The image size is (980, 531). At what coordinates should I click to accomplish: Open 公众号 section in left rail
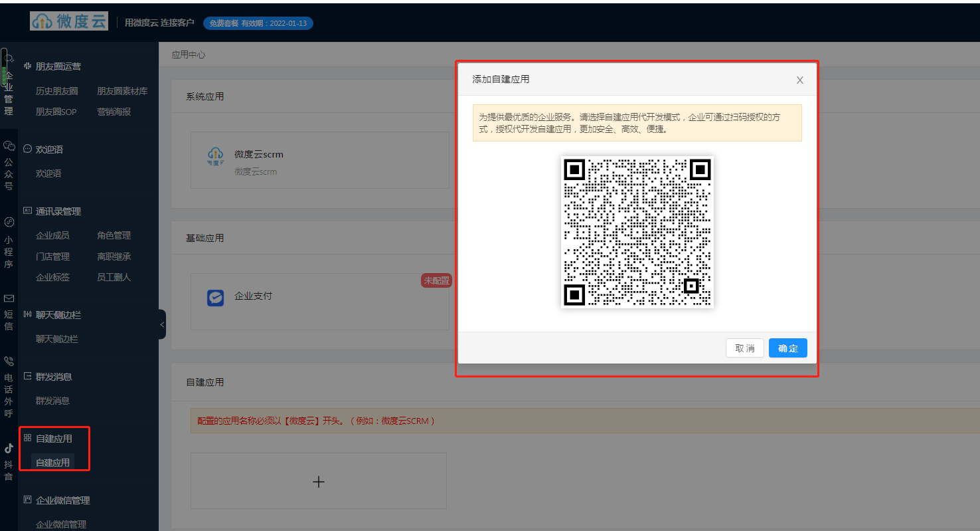click(9, 165)
